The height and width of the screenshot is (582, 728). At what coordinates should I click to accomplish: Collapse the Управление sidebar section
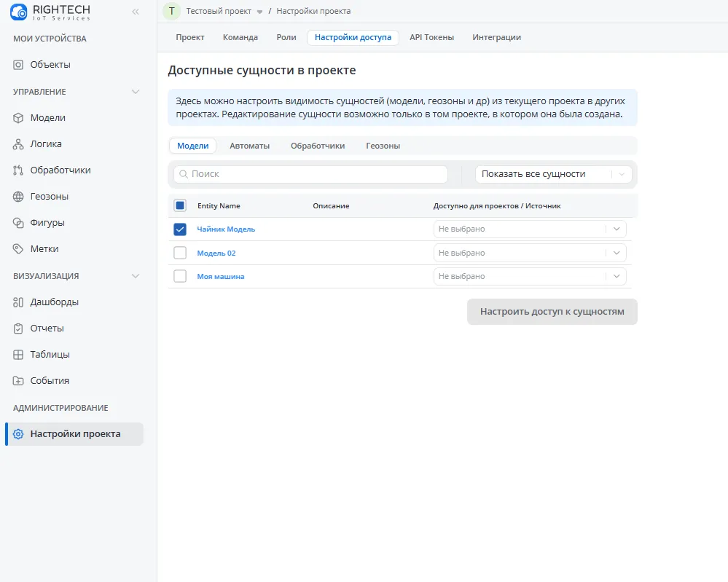135,92
